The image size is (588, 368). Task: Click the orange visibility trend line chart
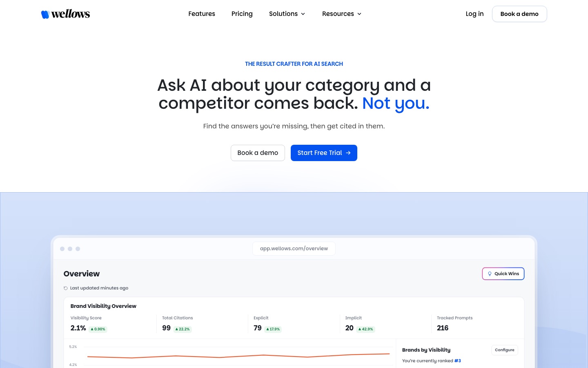coord(238,356)
